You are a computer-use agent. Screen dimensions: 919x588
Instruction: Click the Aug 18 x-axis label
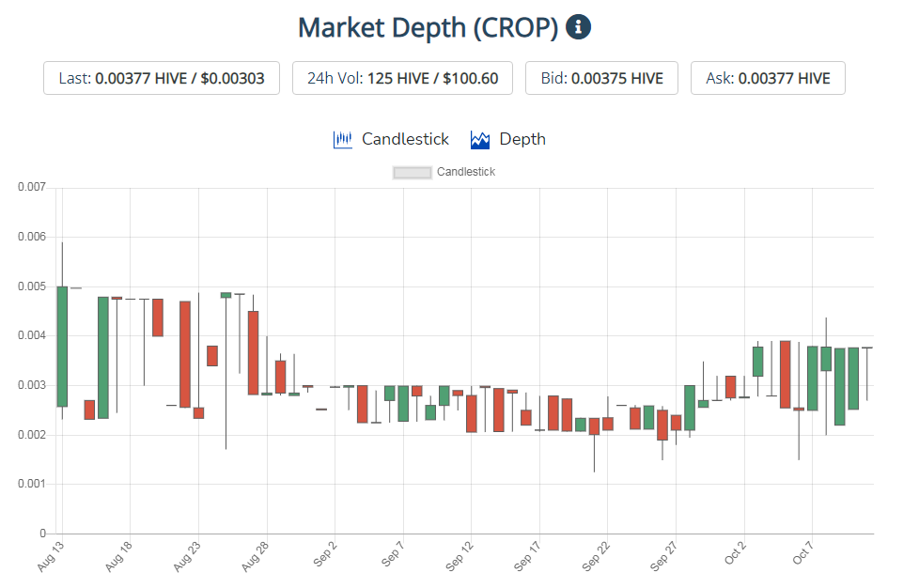[118, 556]
